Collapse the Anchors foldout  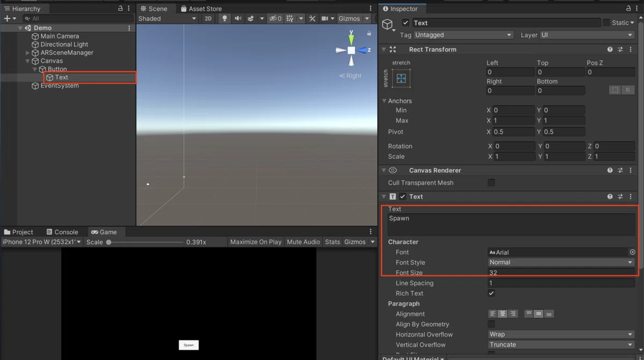pos(384,101)
